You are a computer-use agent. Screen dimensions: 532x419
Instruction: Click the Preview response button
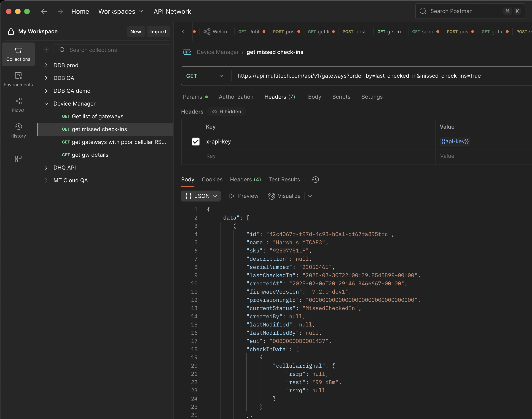click(x=244, y=196)
